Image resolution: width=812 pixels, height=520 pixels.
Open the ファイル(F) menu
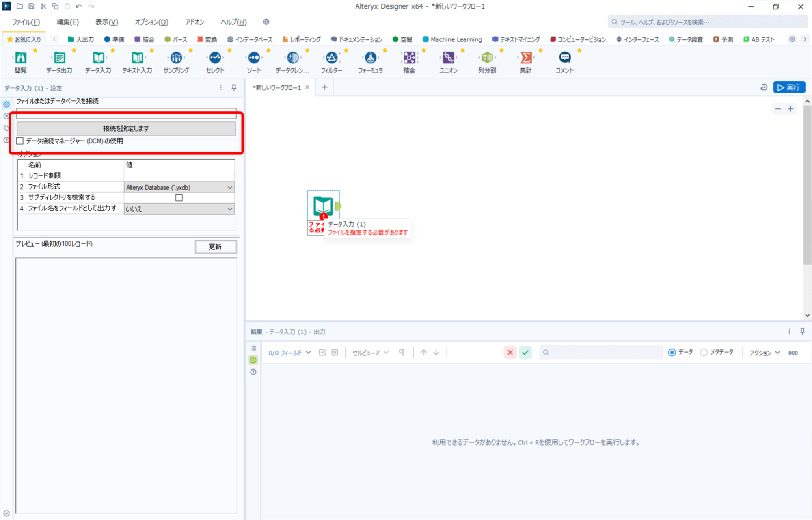[26, 22]
